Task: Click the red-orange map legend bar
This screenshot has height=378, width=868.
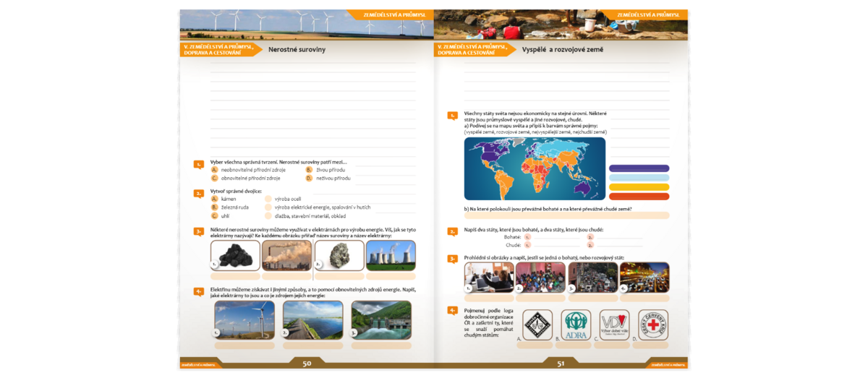Action: click(x=639, y=197)
